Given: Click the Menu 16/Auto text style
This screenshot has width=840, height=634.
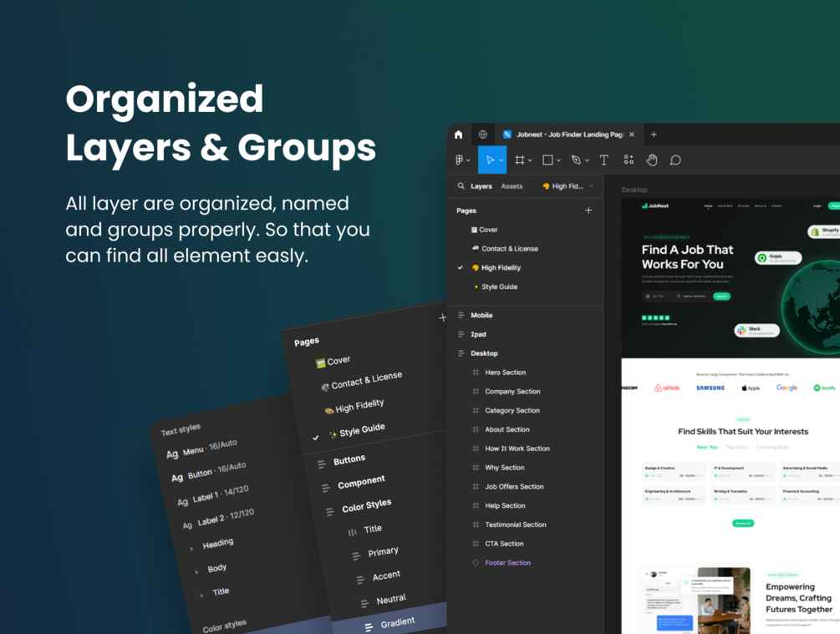Looking at the screenshot, I should [202, 449].
